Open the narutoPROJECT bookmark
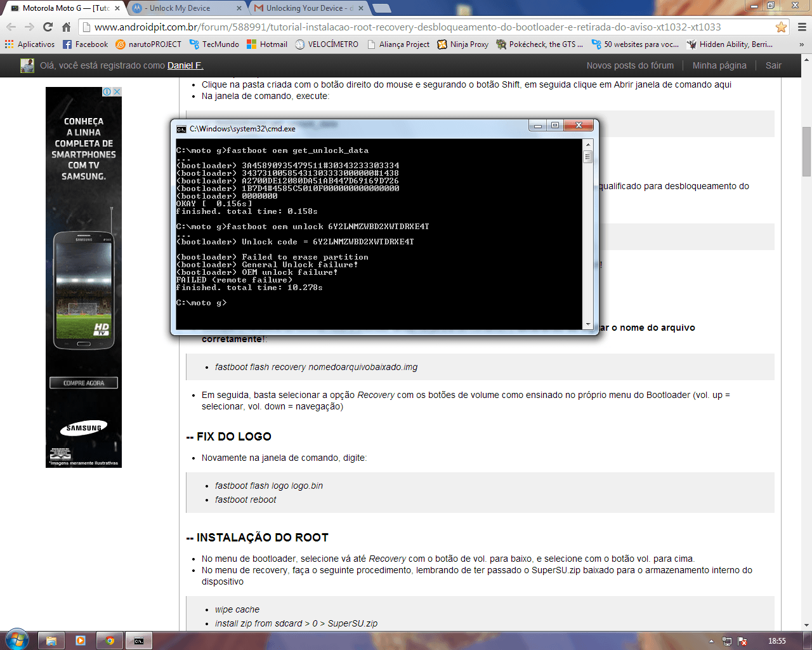This screenshot has width=812, height=650. pos(148,44)
